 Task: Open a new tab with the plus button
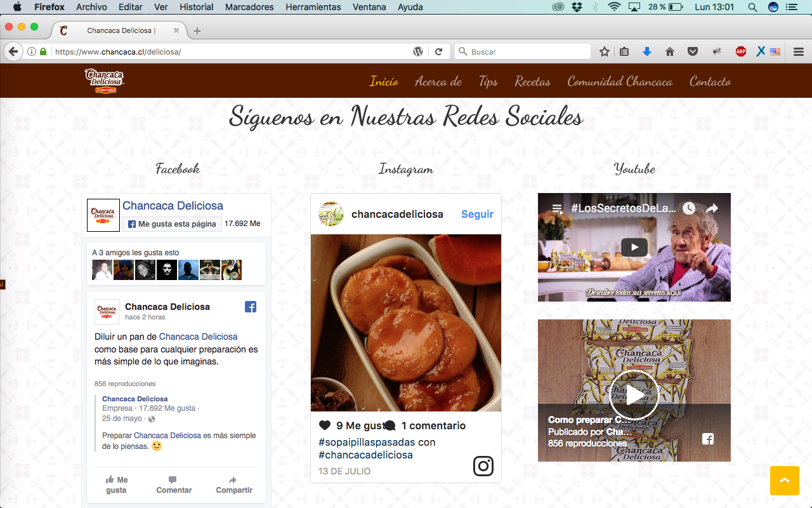tap(197, 30)
